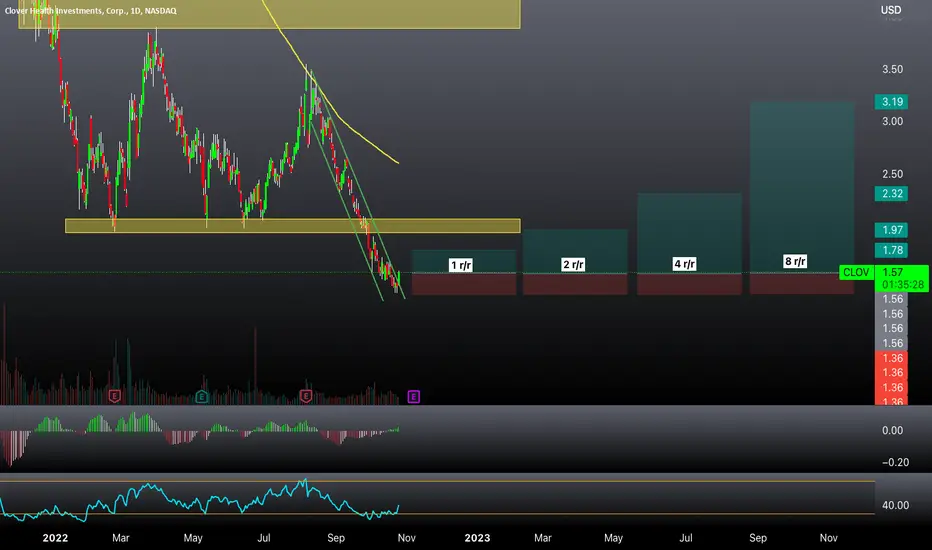Click the Clover Health Investments chart title
The width and height of the screenshot is (932, 550).
tap(90, 11)
